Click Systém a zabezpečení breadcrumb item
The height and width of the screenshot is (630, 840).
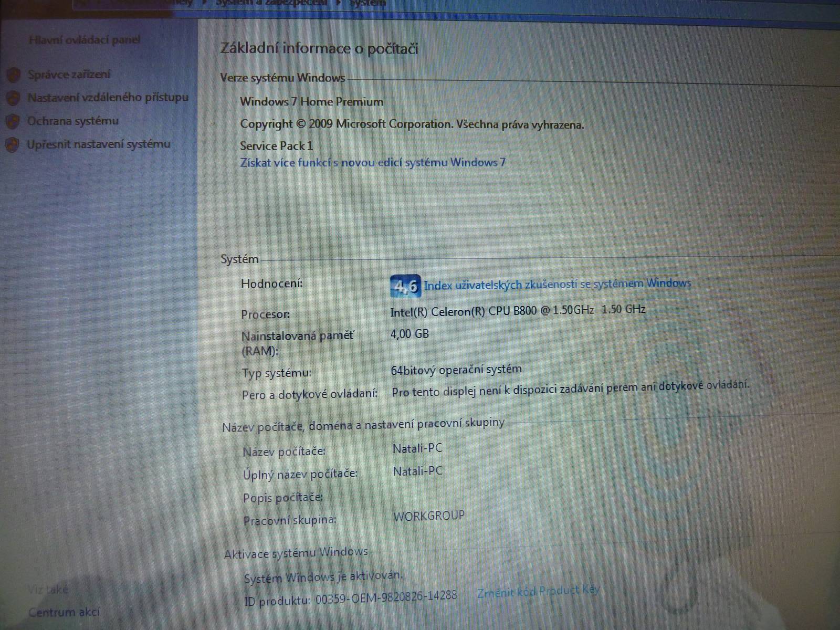pos(271,3)
